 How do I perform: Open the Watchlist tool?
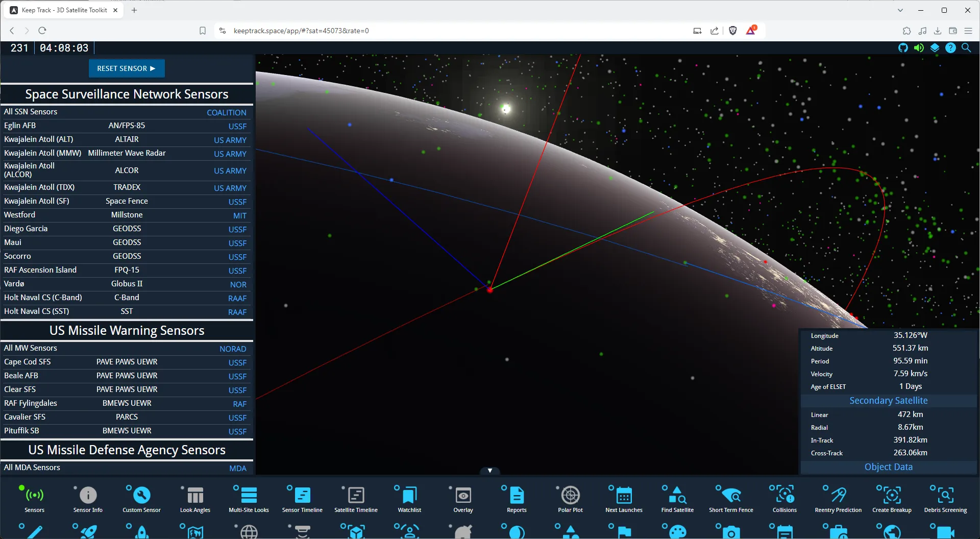[409, 499]
